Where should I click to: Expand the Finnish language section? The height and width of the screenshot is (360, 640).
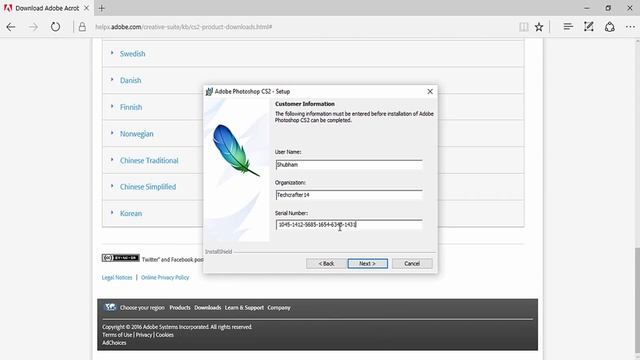(131, 107)
